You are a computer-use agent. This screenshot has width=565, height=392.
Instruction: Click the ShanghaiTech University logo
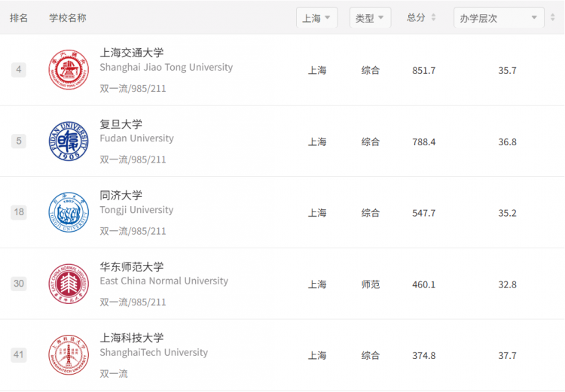(x=69, y=355)
